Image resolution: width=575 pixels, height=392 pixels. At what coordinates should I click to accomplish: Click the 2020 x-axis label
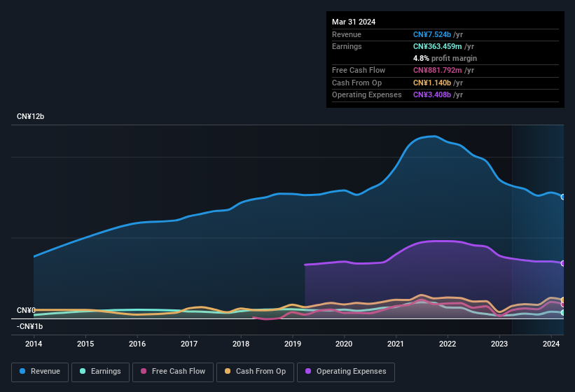point(344,344)
